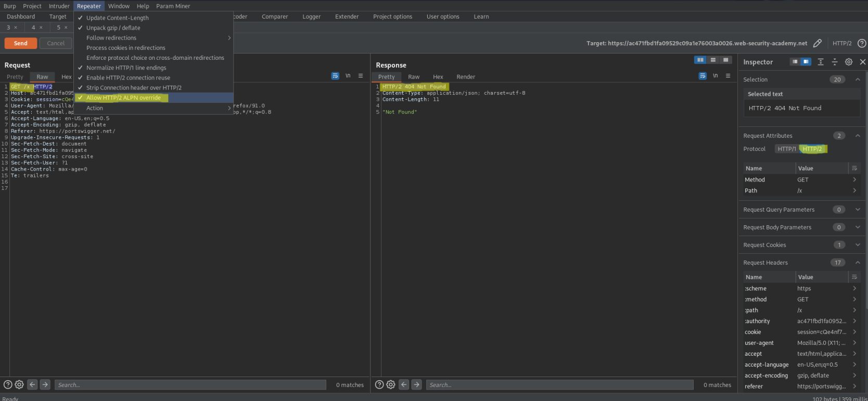Screen dimensions: 868x401
Task: Switch protocol to HTTP/1 in Inspector
Action: 786,149
